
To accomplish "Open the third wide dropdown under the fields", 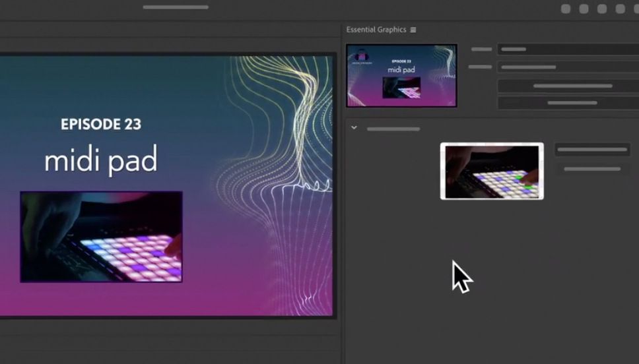I will (x=568, y=86).
